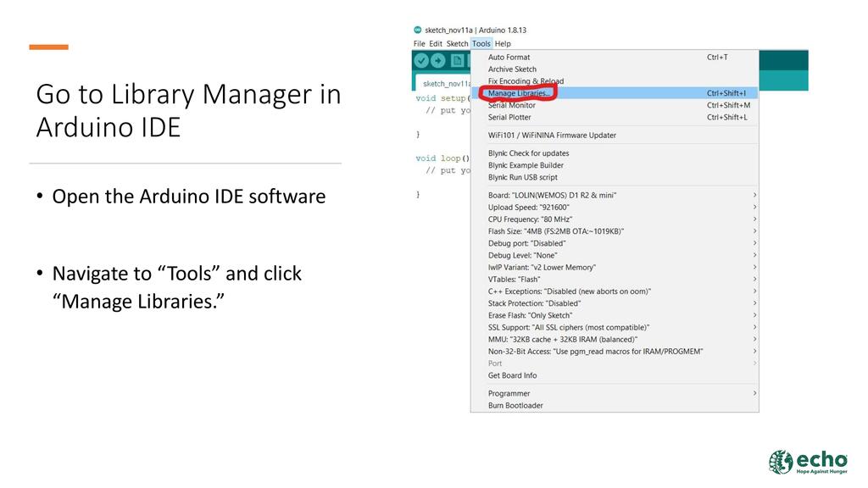868x488 pixels.
Task: Select Manage Libraries menu entry
Action: (520, 93)
